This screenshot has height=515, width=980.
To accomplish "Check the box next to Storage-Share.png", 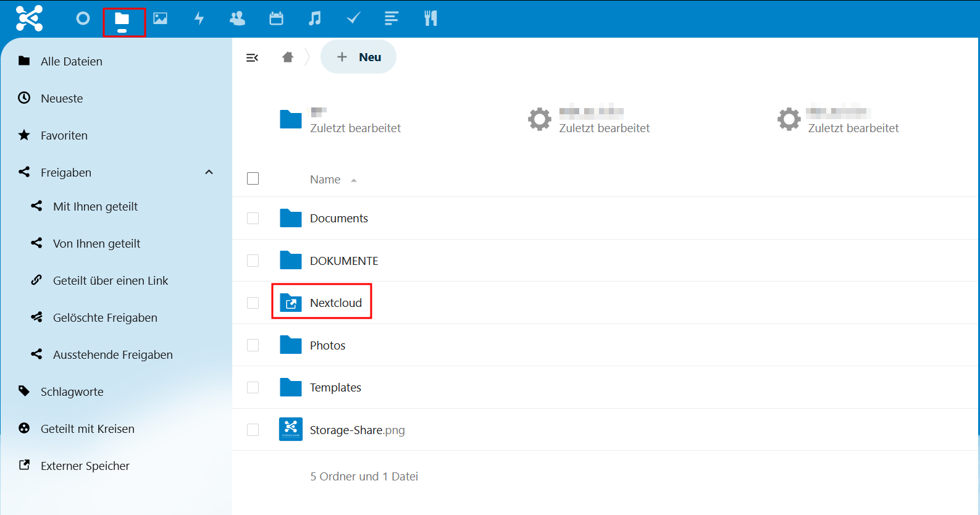I will click(253, 430).
